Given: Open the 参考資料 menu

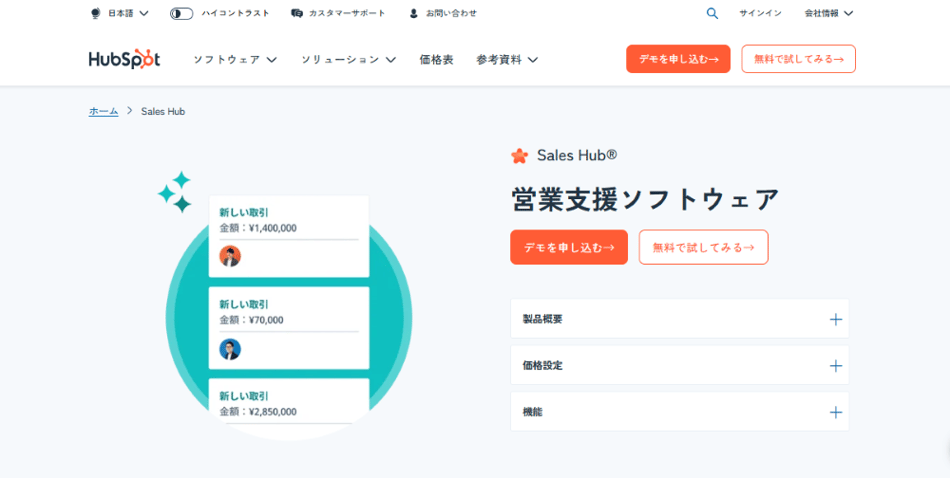Looking at the screenshot, I should (x=507, y=59).
